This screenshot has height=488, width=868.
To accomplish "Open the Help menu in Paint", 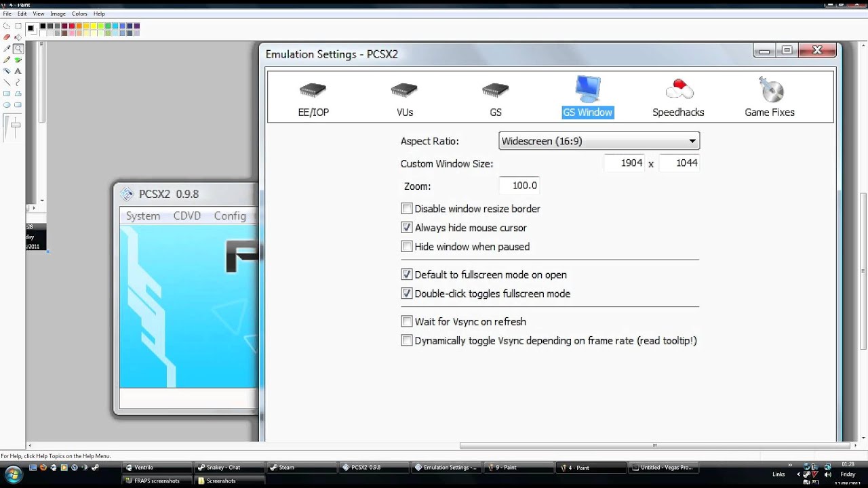I will pos(99,14).
